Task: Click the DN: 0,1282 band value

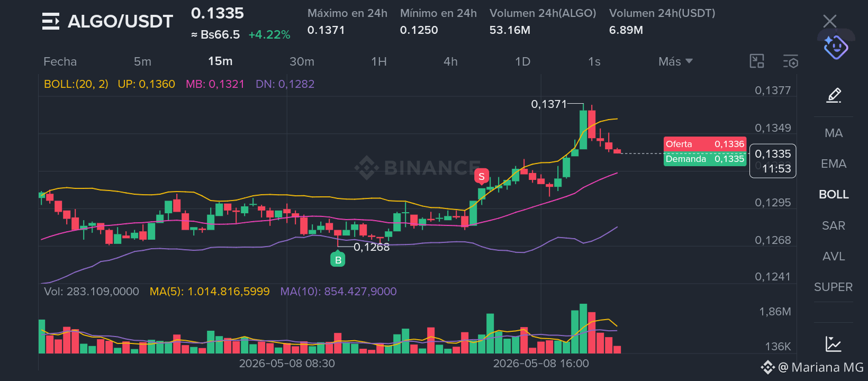Action: click(285, 84)
